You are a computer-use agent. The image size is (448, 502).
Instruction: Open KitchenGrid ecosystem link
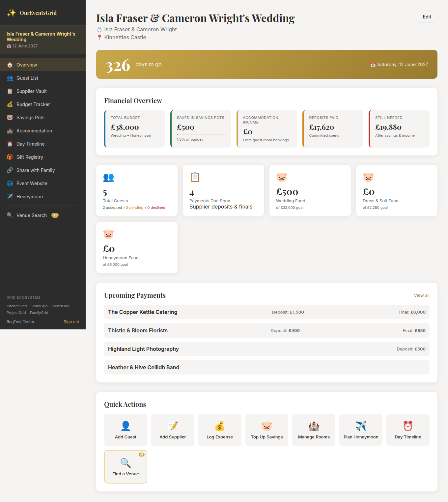(16, 306)
